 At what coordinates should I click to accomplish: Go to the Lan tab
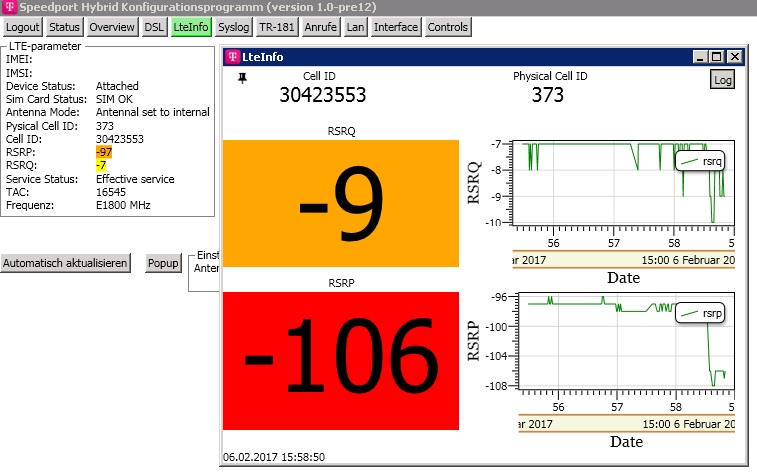(355, 27)
